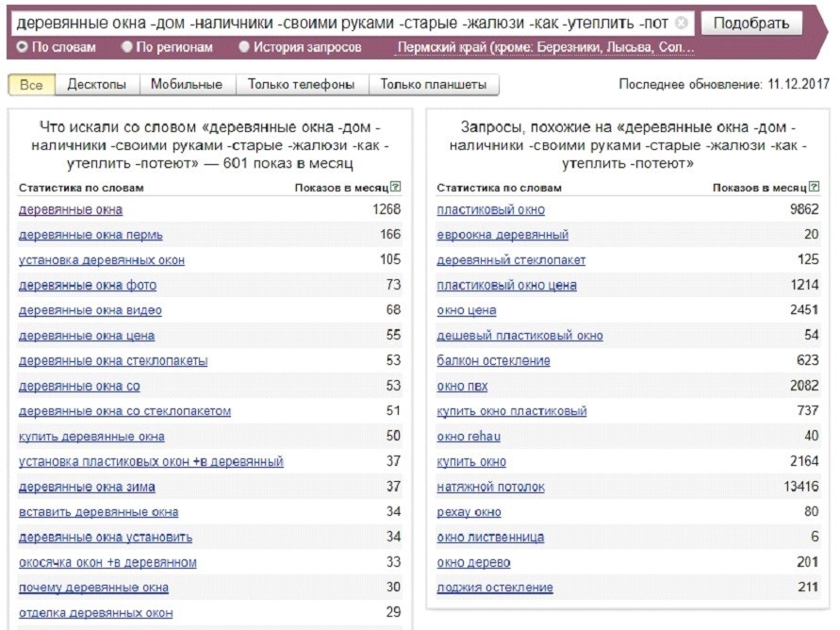This screenshot has height=630, width=840.
Task: Open the 'окно пвх' similar query
Action: (462, 386)
